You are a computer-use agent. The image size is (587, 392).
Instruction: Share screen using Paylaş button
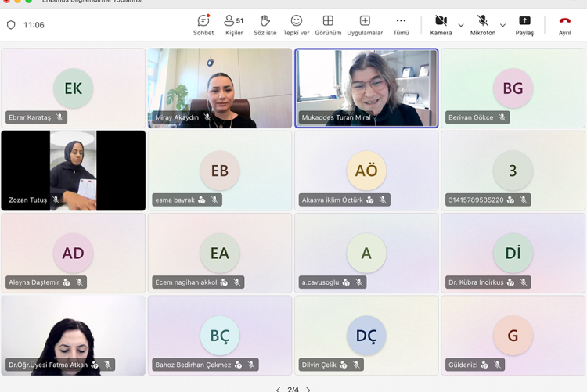pos(524,25)
